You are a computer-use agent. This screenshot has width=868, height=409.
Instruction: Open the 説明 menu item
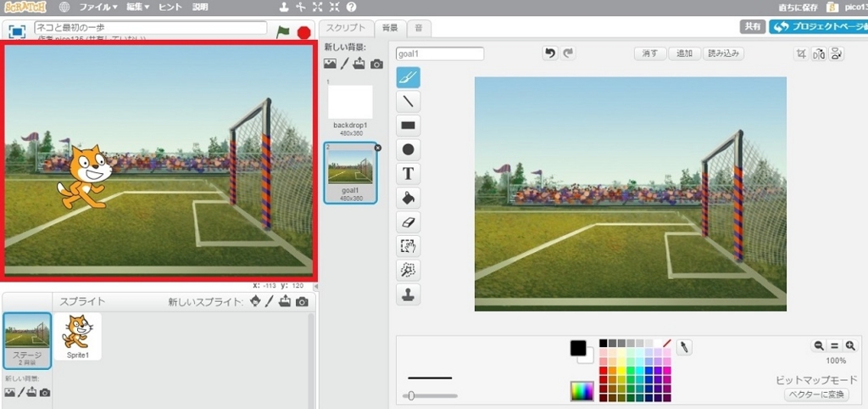click(200, 7)
